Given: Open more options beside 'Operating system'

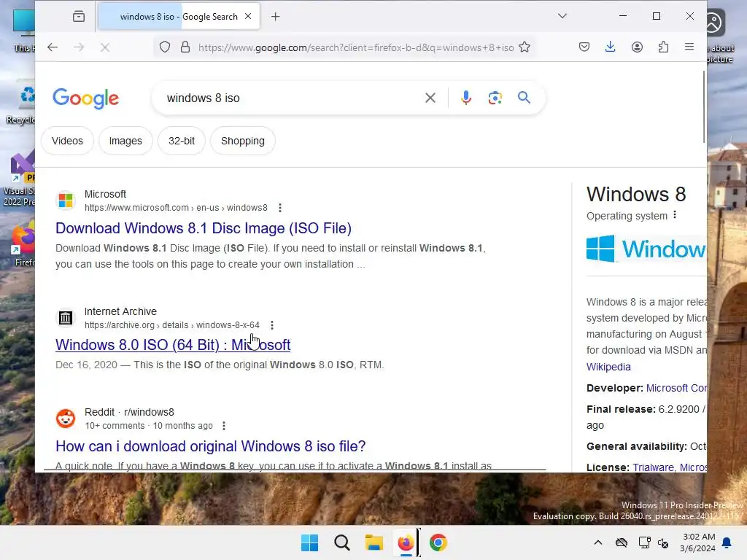Looking at the screenshot, I should click(x=675, y=215).
